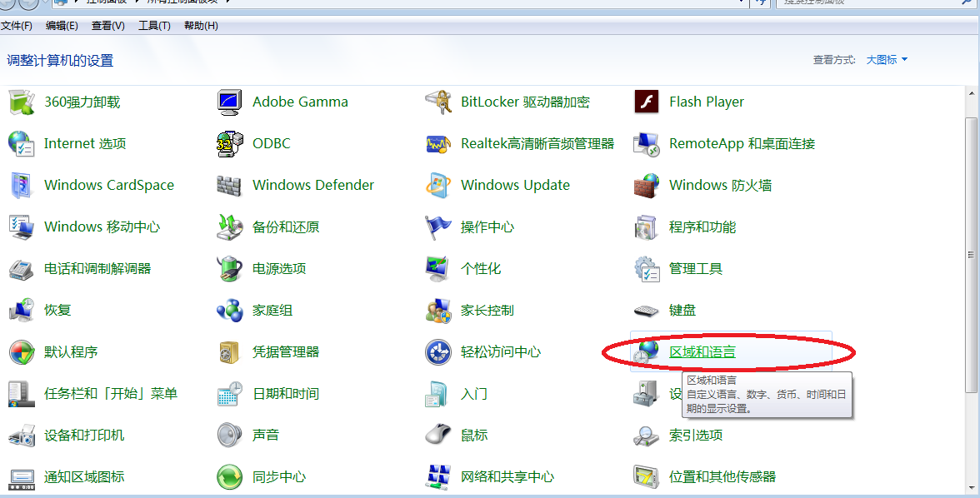The width and height of the screenshot is (980, 498).
Task: Open the 恢复 icon
Action: [x=22, y=311]
